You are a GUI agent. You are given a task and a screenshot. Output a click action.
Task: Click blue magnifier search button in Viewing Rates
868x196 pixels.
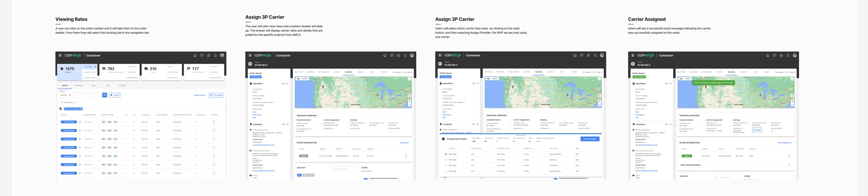point(105,95)
